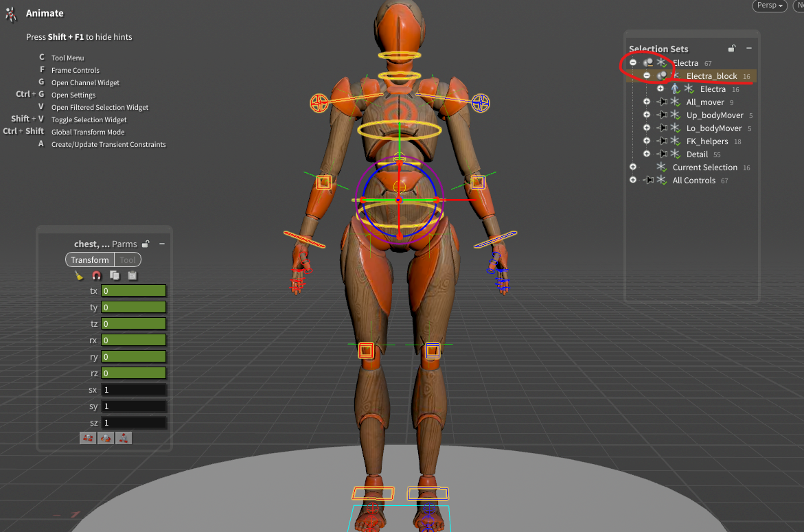804x532 pixels.
Task: Select the Detail set label
Action: pos(697,154)
